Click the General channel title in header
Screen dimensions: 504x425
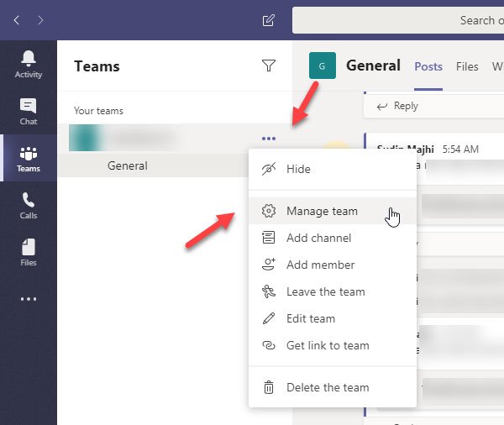tap(373, 66)
